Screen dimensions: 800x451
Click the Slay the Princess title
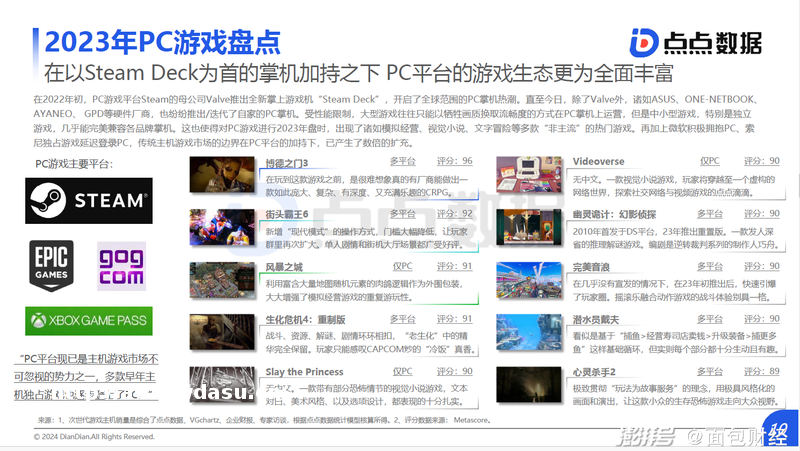pyautogui.click(x=304, y=372)
